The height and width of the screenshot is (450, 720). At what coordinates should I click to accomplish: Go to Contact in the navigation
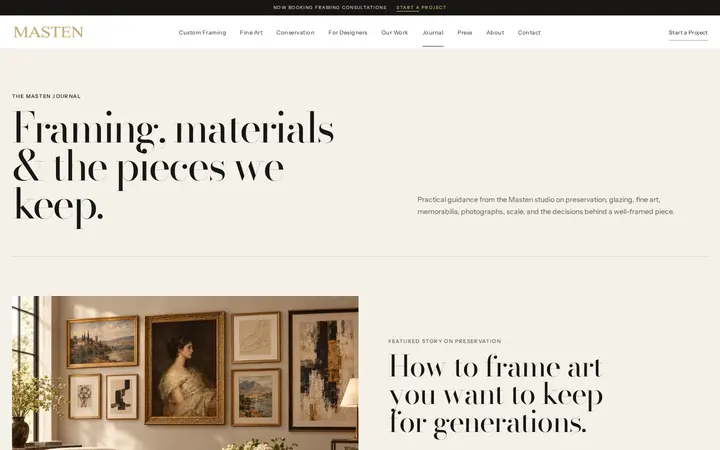click(529, 33)
